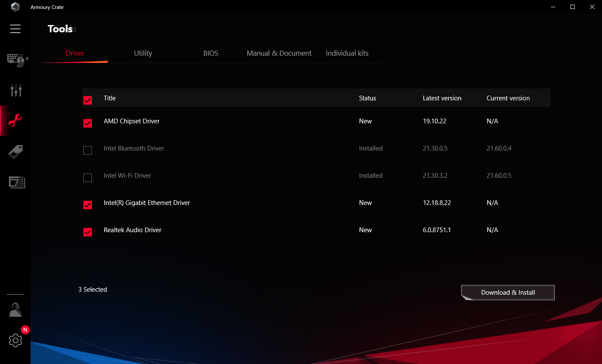Select the AMD Chipset Driver title
This screenshot has width=602, height=364.
[x=131, y=121]
